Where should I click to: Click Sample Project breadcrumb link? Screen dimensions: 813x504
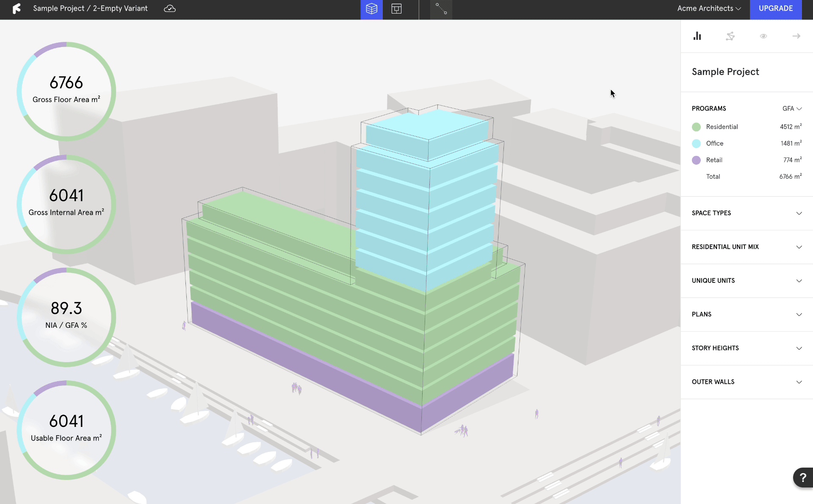click(x=58, y=8)
